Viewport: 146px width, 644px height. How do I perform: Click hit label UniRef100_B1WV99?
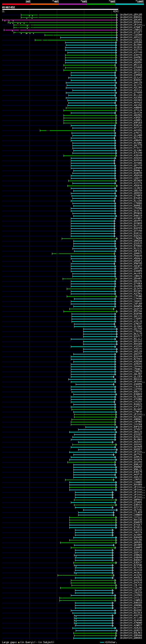click(131, 173)
